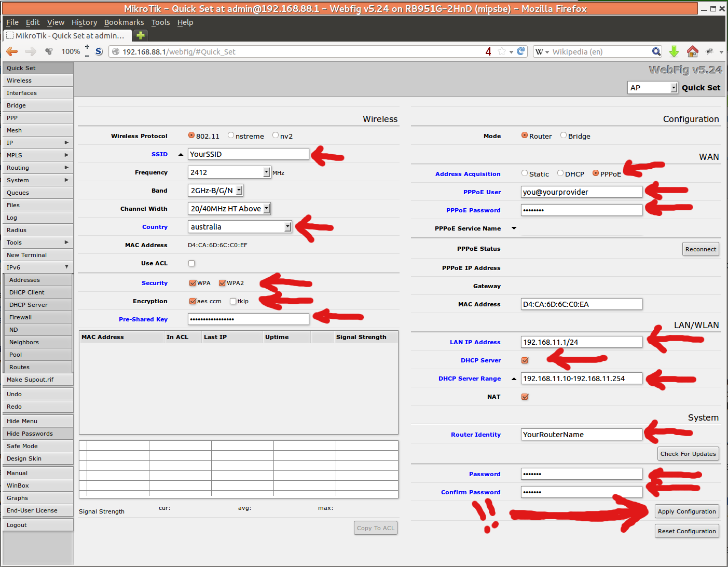The image size is (728, 567).
Task: Click the Router Identity field
Action: [582, 435]
